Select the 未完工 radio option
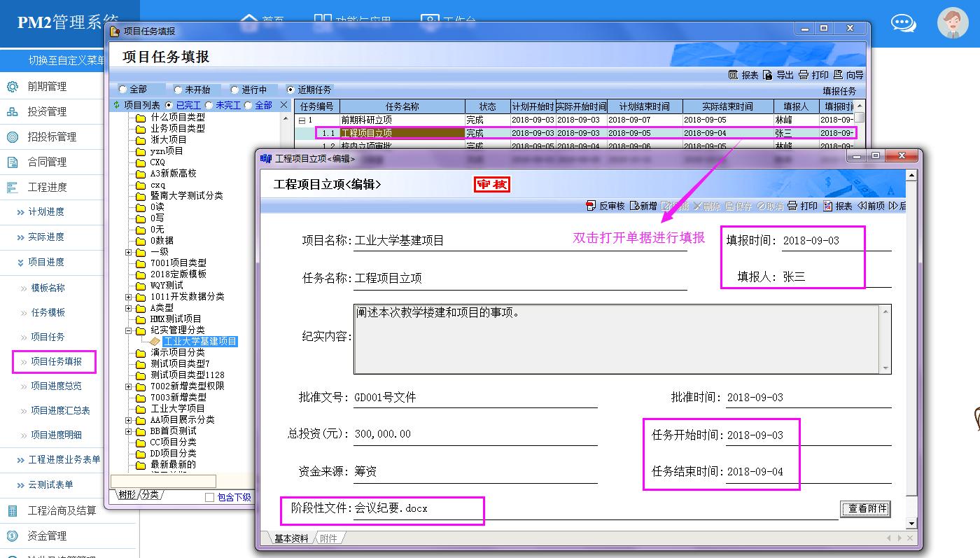Image resolution: width=980 pixels, height=558 pixels. click(x=209, y=105)
